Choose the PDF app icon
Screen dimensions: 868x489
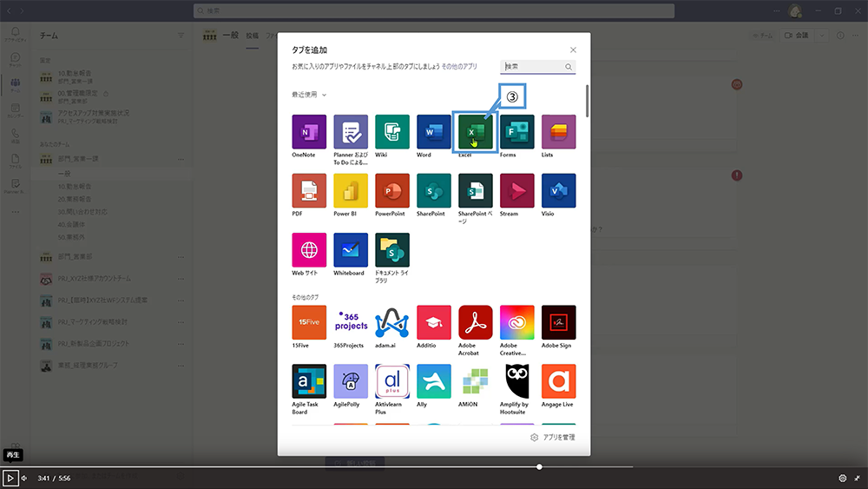[x=309, y=190]
